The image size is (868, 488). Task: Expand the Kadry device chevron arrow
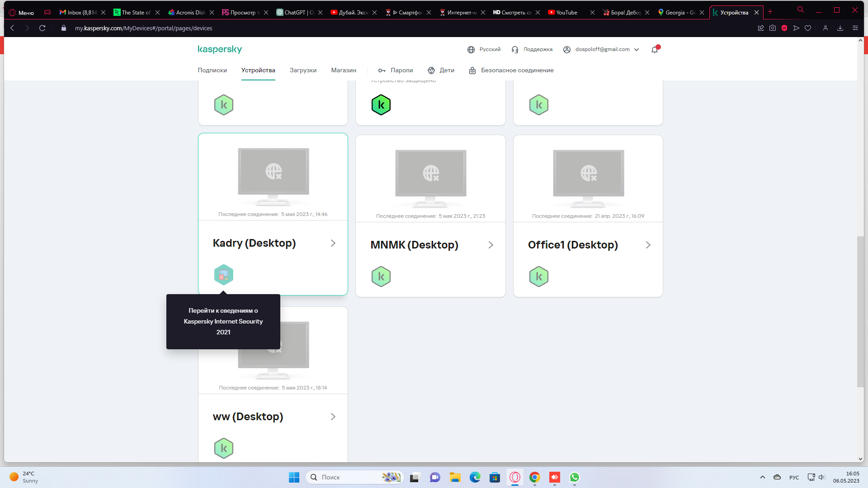(333, 243)
